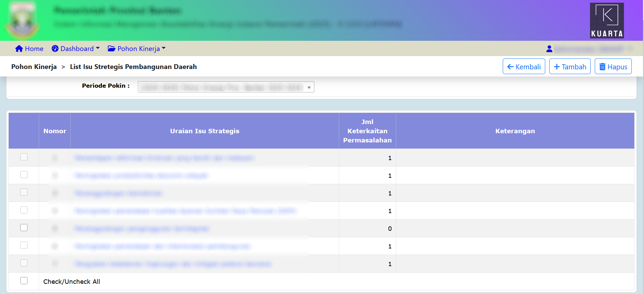Click the trash icon on Hapus

(x=602, y=67)
